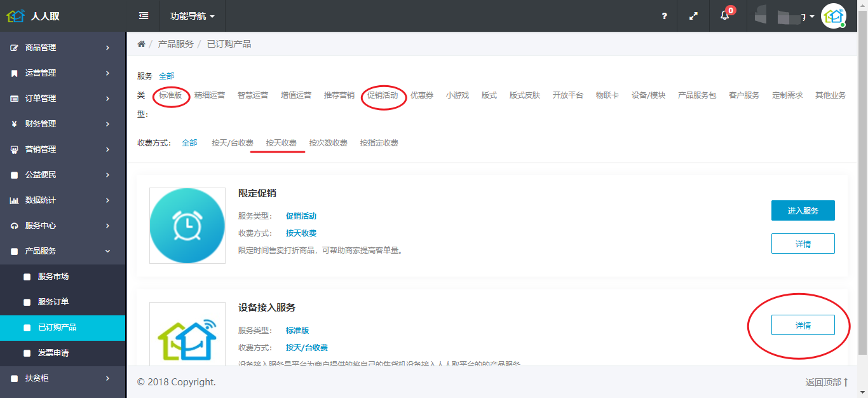Click the 产品服务 square icon

(14, 251)
